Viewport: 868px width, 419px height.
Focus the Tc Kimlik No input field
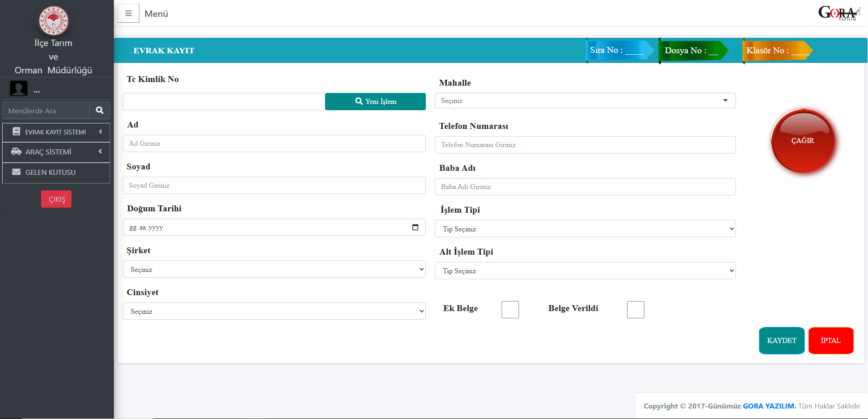224,102
